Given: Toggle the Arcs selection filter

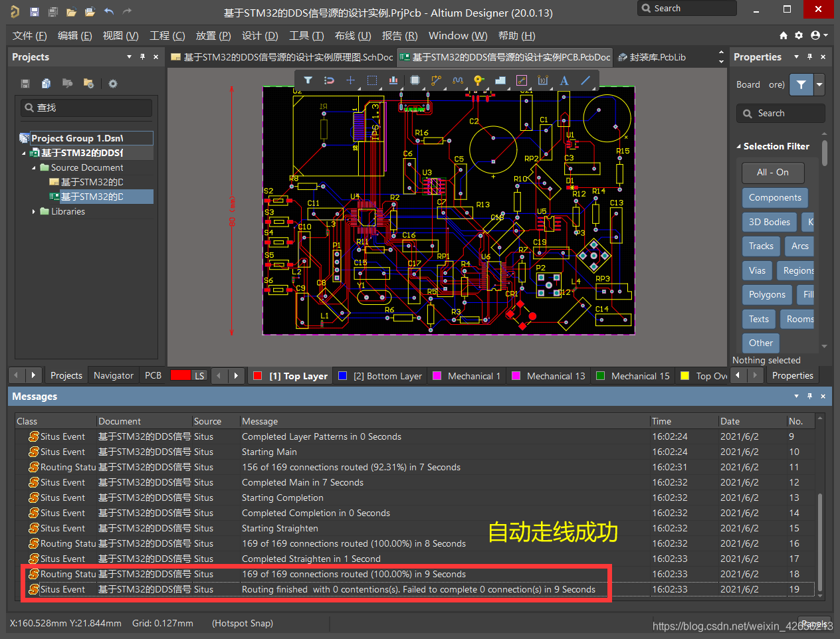Looking at the screenshot, I should click(799, 246).
